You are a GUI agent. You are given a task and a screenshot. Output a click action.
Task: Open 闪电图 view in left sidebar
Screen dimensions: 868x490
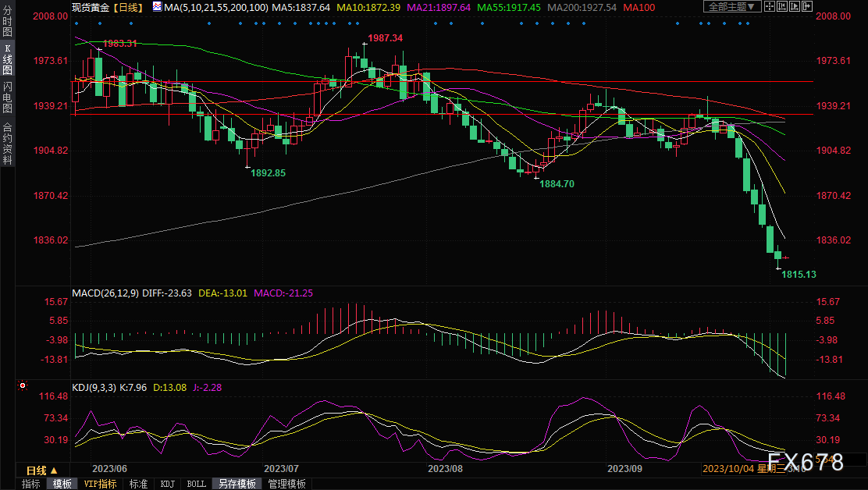pos(7,98)
